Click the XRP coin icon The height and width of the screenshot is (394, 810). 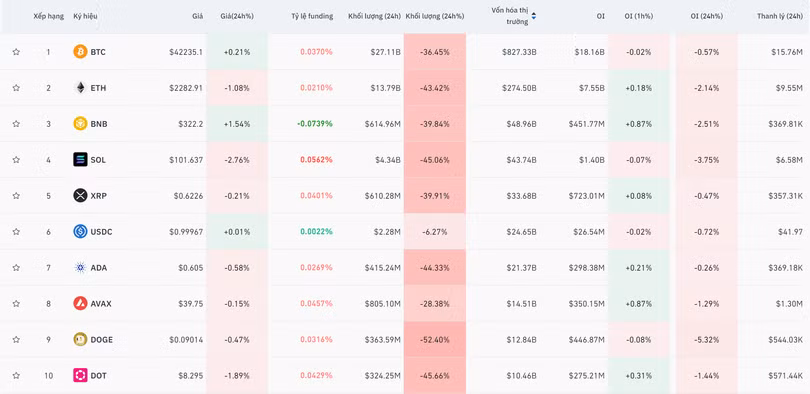point(80,196)
